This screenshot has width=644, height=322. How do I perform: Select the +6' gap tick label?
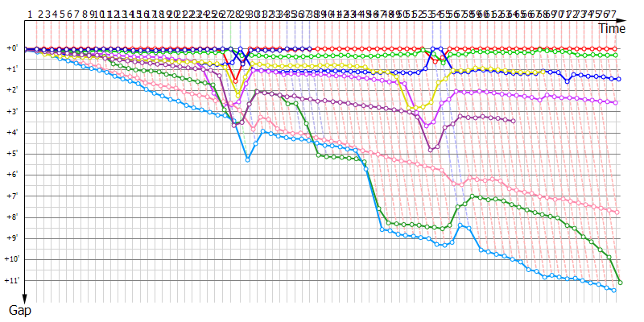tap(11, 175)
